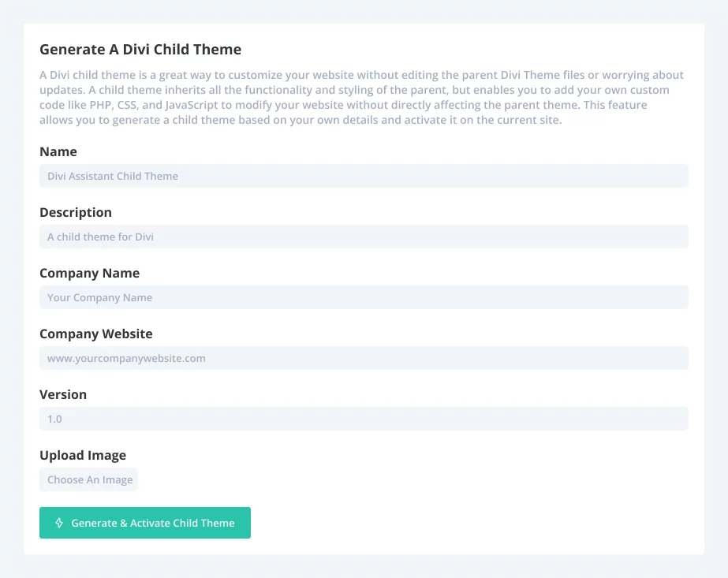Click Generate & Activate Child Theme button
Image resolution: width=728 pixels, height=578 pixels.
pyautogui.click(x=145, y=523)
